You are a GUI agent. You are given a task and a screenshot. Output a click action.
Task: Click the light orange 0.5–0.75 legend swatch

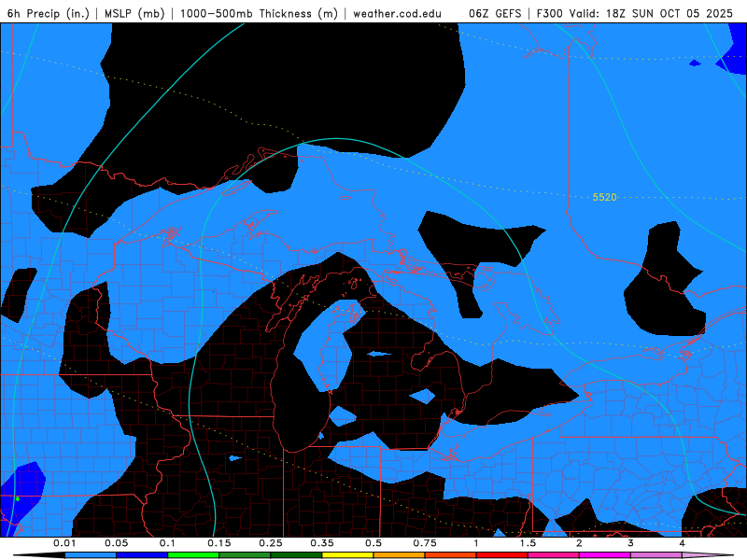coord(400,555)
